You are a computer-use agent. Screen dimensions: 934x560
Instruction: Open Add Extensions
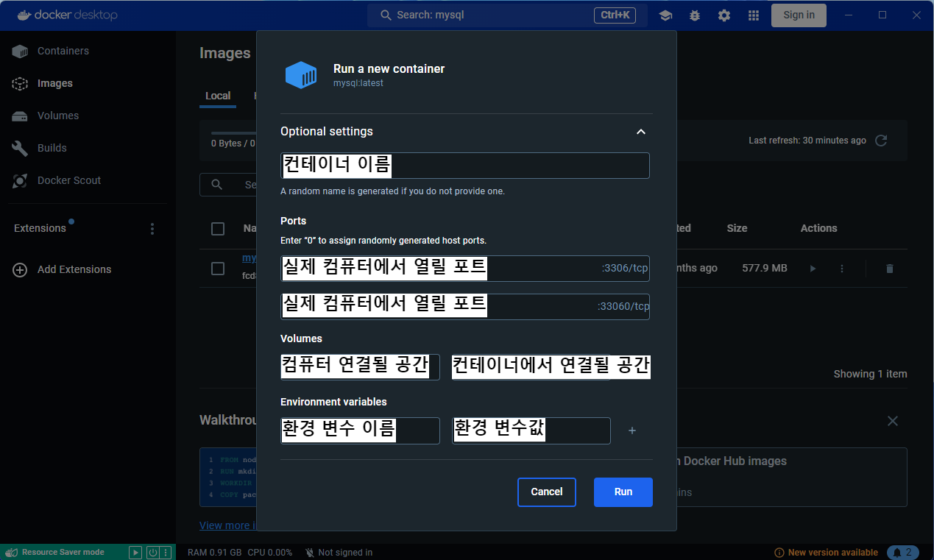tap(74, 269)
